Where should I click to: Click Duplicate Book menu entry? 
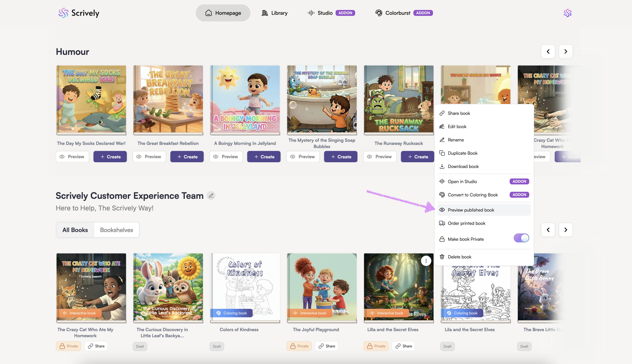tap(462, 153)
